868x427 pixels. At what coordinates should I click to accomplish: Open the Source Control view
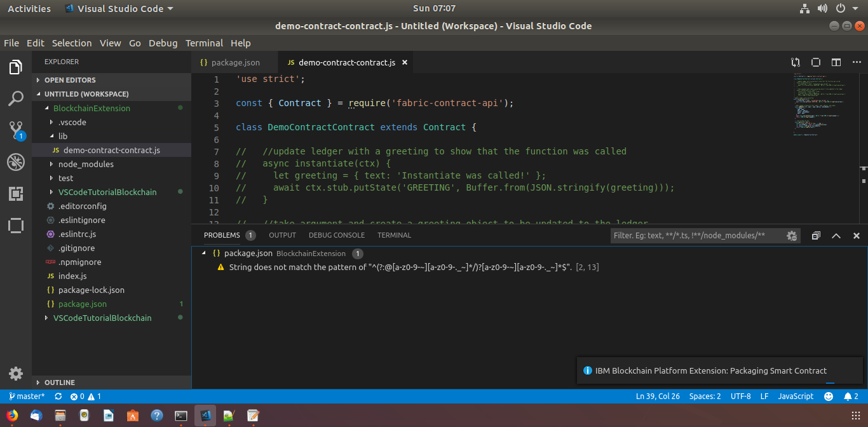15,130
